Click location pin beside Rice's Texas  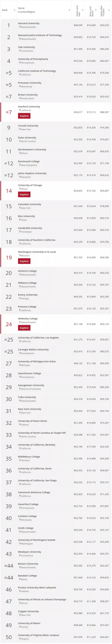pos(20,220)
